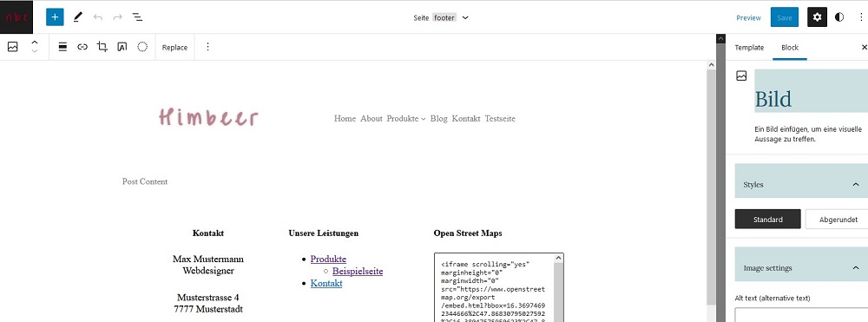Click the Max Mustermann text

[208, 259]
